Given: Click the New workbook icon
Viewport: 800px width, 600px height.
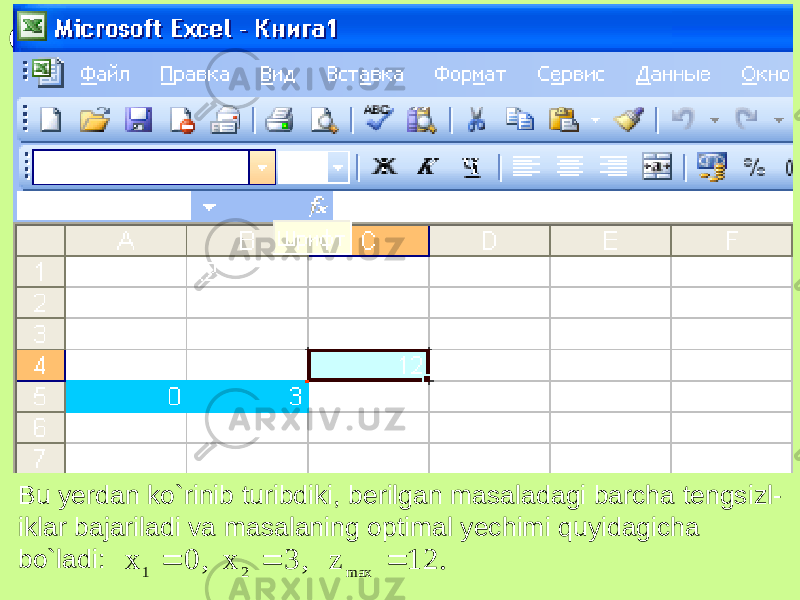Looking at the screenshot, I should 51,120.
